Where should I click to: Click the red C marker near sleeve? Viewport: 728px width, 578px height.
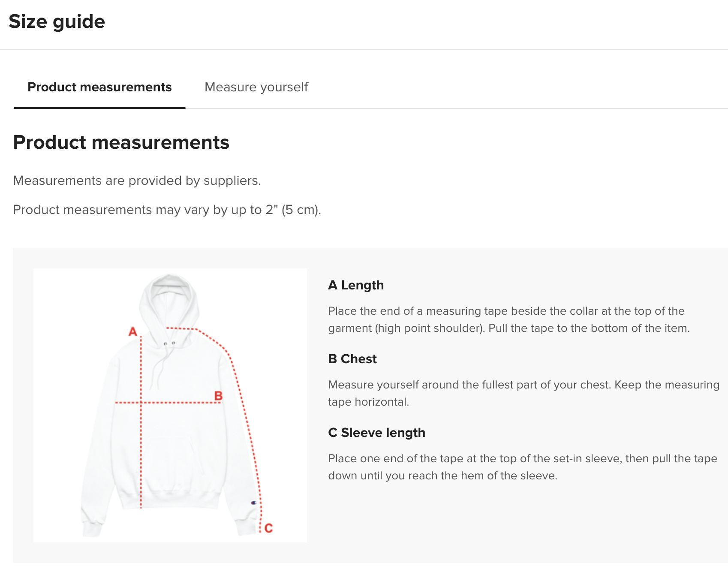(x=269, y=528)
